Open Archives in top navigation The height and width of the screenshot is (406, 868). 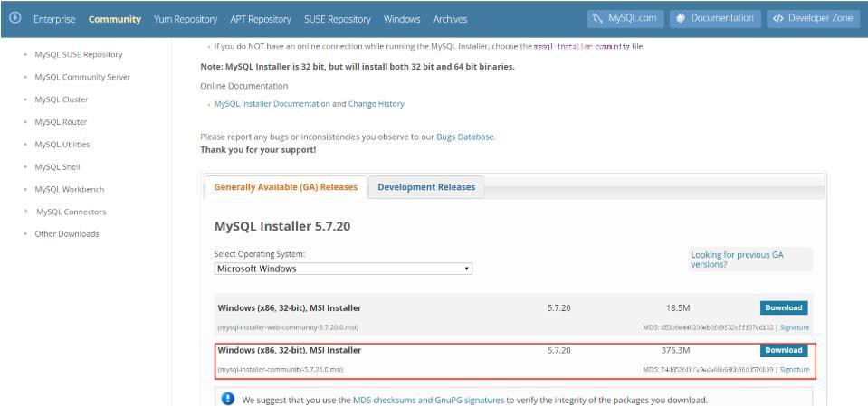[x=450, y=19]
